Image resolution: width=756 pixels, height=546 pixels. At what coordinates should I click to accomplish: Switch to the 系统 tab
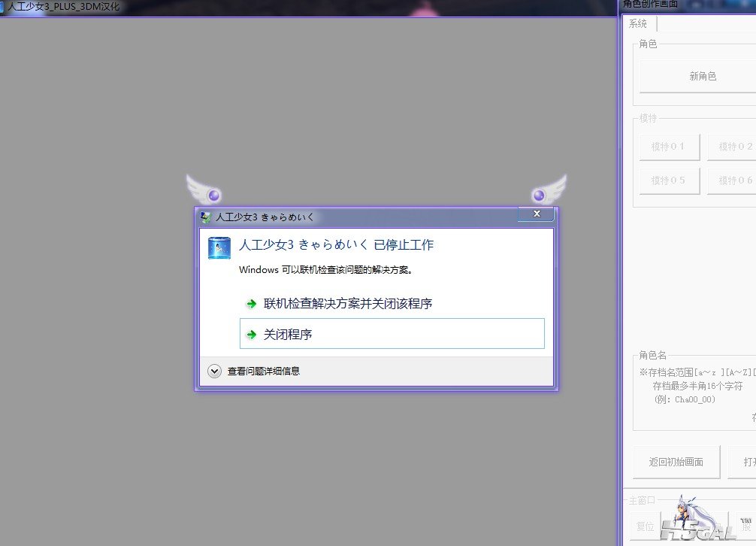coord(637,24)
